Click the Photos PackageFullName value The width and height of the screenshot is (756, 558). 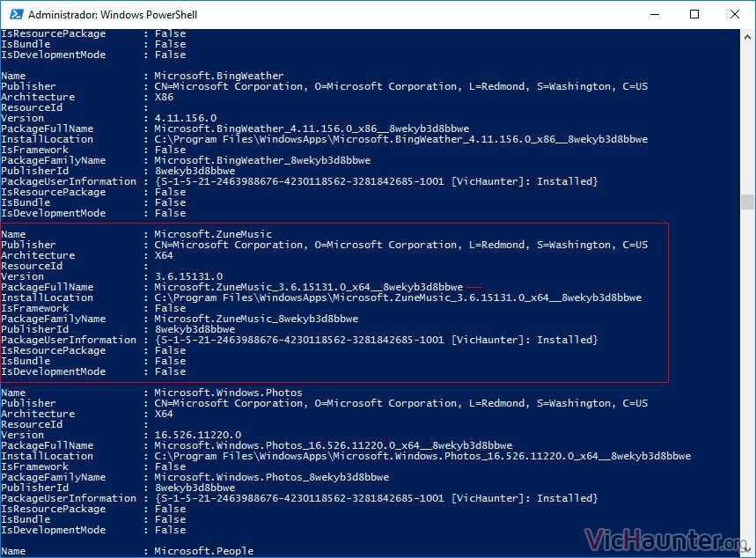coord(334,445)
